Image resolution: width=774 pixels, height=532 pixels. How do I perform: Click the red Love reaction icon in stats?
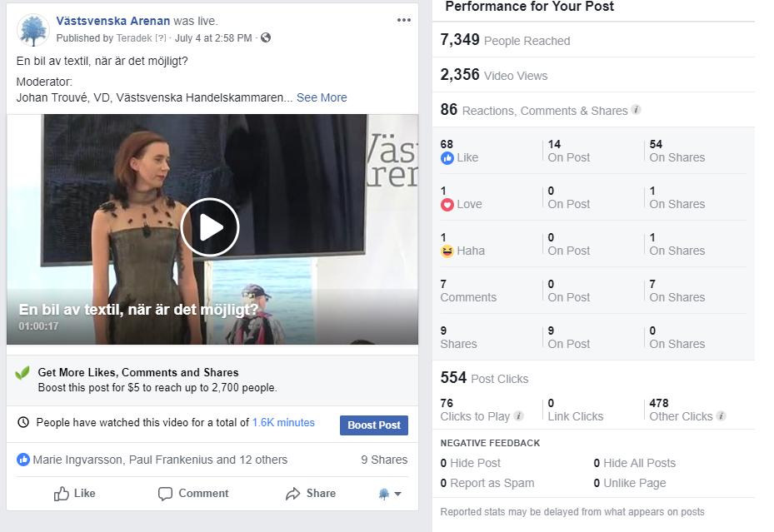[447, 205]
